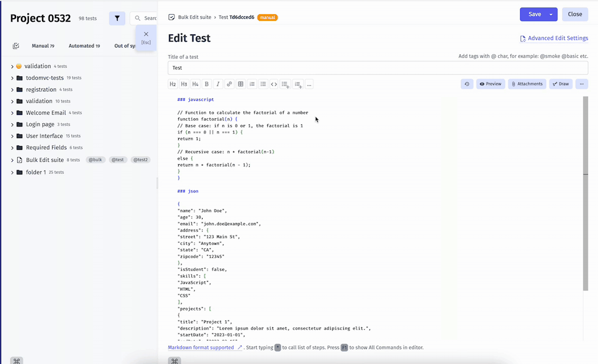The width and height of the screenshot is (598, 364).
Task: Apply H3 heading formatting
Action: point(184,84)
